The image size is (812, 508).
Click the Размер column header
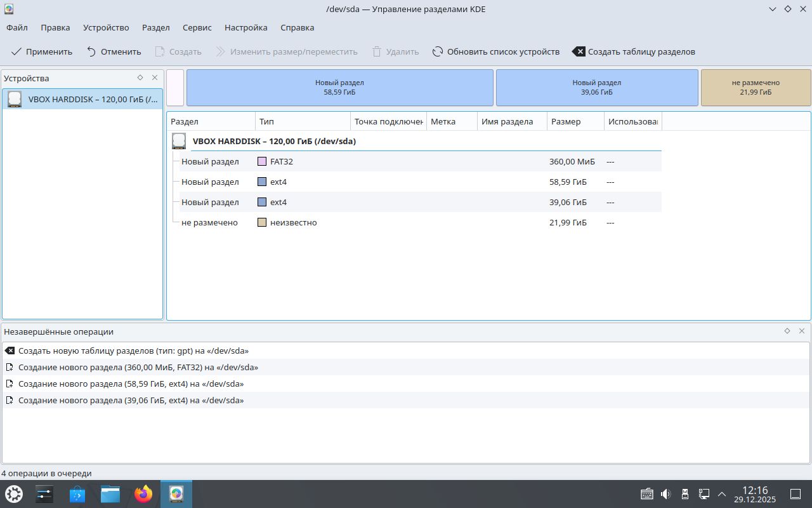point(575,121)
